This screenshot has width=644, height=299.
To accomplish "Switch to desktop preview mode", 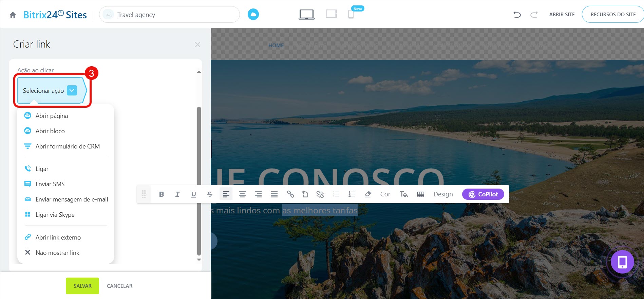I will point(306,14).
